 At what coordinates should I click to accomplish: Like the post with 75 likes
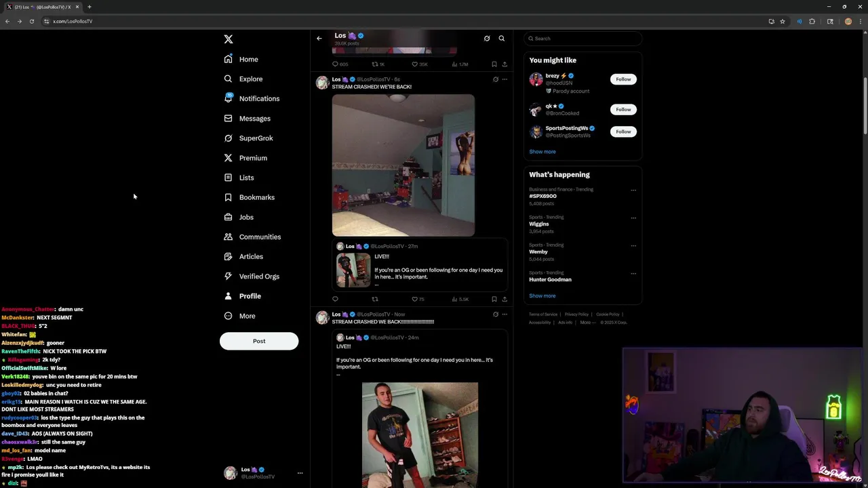coord(418,299)
